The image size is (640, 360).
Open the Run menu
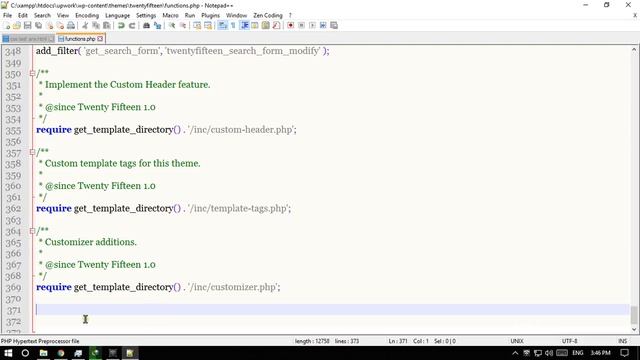tap(190, 15)
